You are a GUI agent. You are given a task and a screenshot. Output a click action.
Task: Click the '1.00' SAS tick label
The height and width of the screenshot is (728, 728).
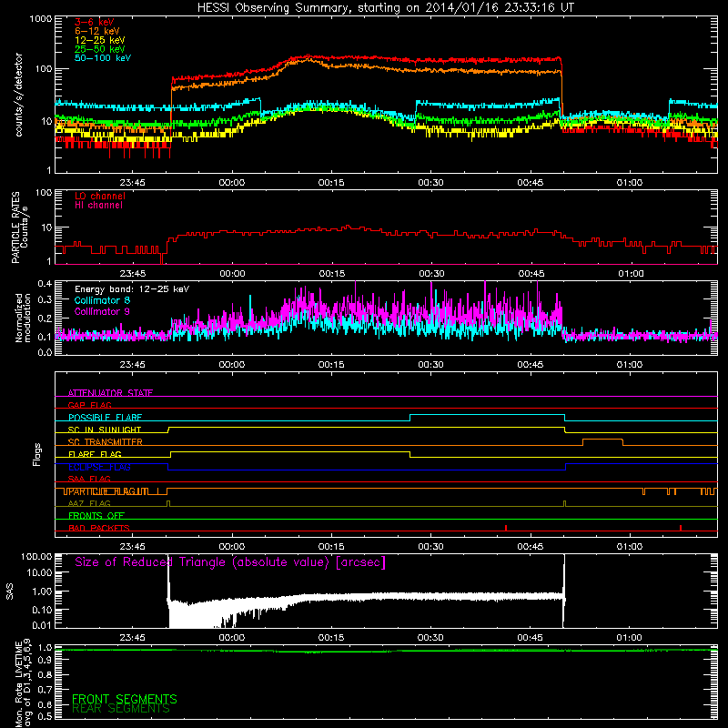(42, 591)
